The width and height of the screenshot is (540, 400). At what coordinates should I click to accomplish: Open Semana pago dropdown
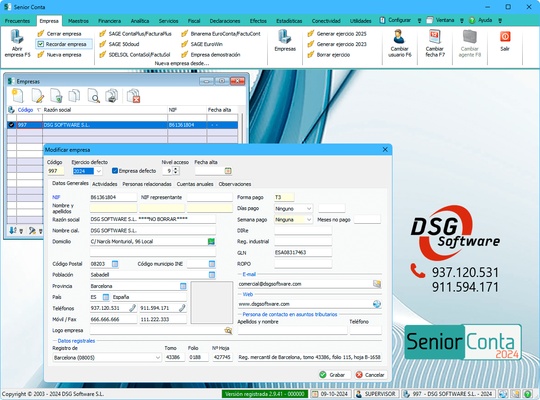[309, 219]
